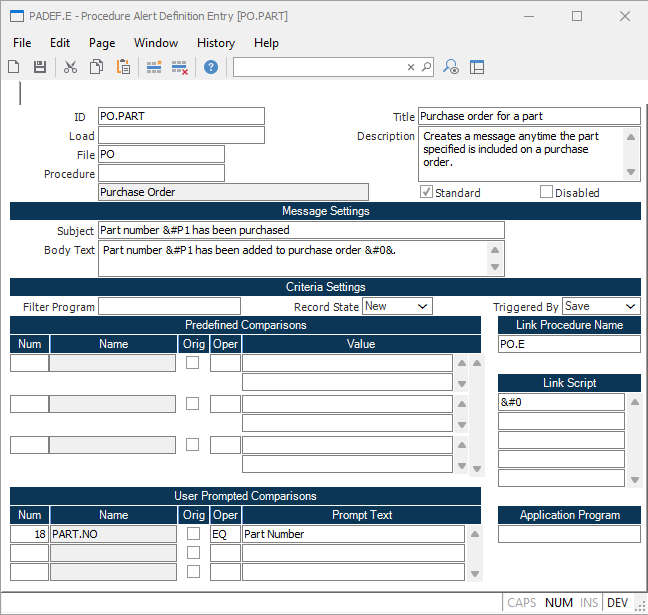Screen dimensions: 648x615
Task: Open the Page menu
Action: click(x=102, y=43)
